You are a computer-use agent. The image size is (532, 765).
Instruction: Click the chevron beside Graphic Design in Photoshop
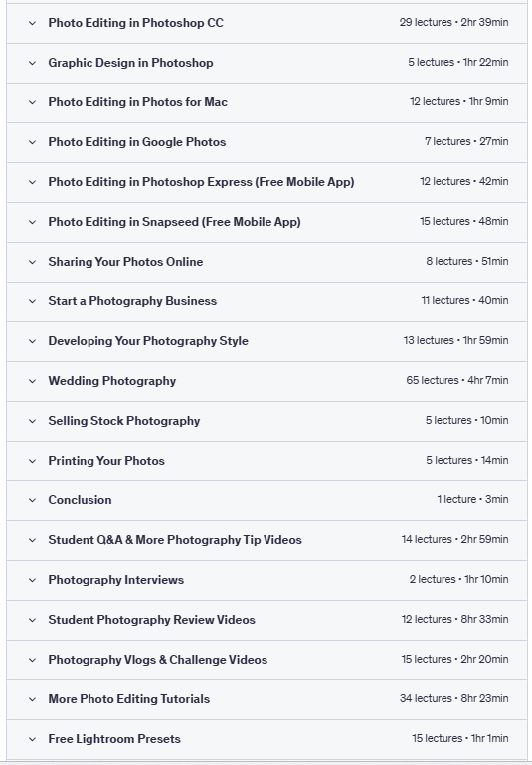[32, 63]
